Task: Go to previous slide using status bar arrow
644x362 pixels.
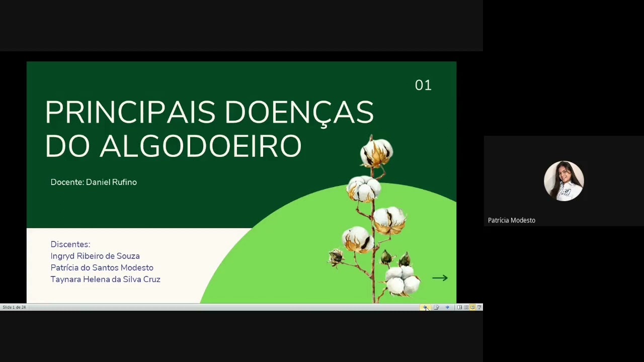Action: (425, 307)
